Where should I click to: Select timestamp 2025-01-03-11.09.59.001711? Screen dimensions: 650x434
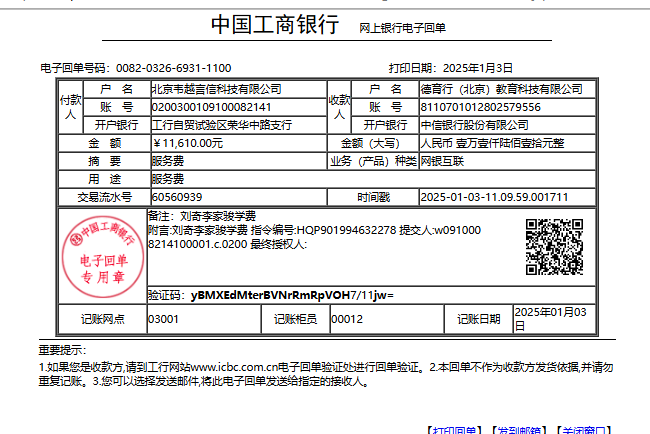point(494,197)
